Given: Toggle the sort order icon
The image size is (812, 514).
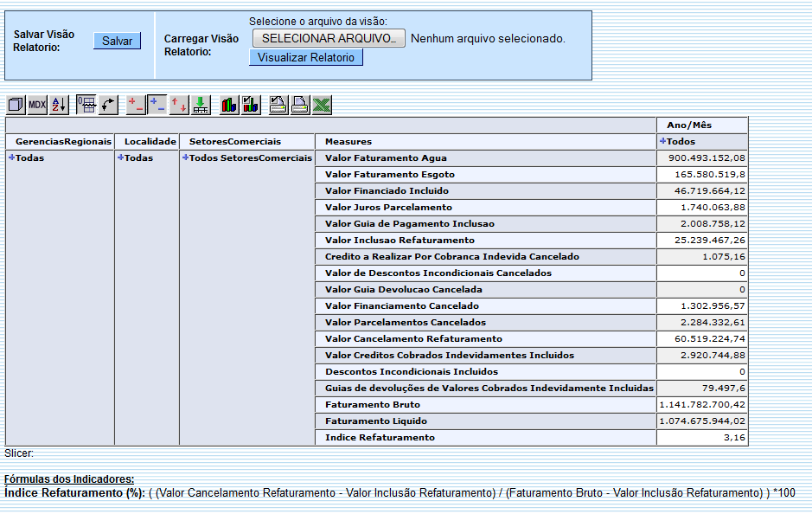Looking at the screenshot, I should [x=57, y=104].
